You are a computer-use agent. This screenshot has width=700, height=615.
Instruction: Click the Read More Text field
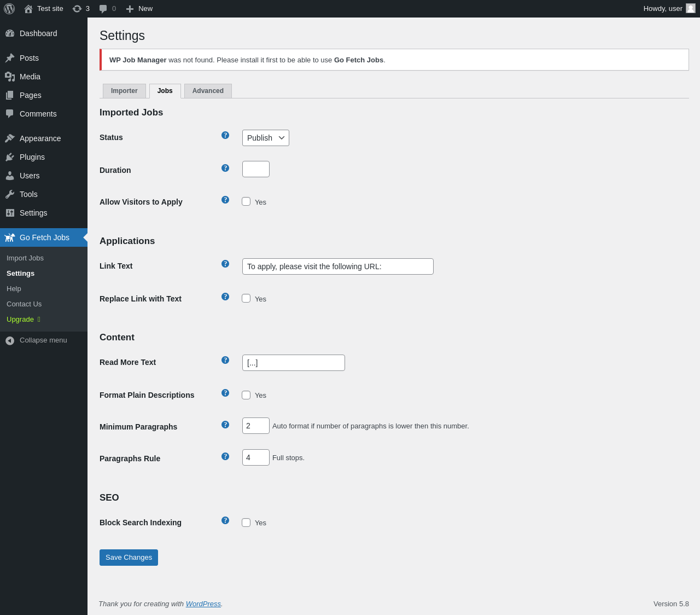coord(294,363)
